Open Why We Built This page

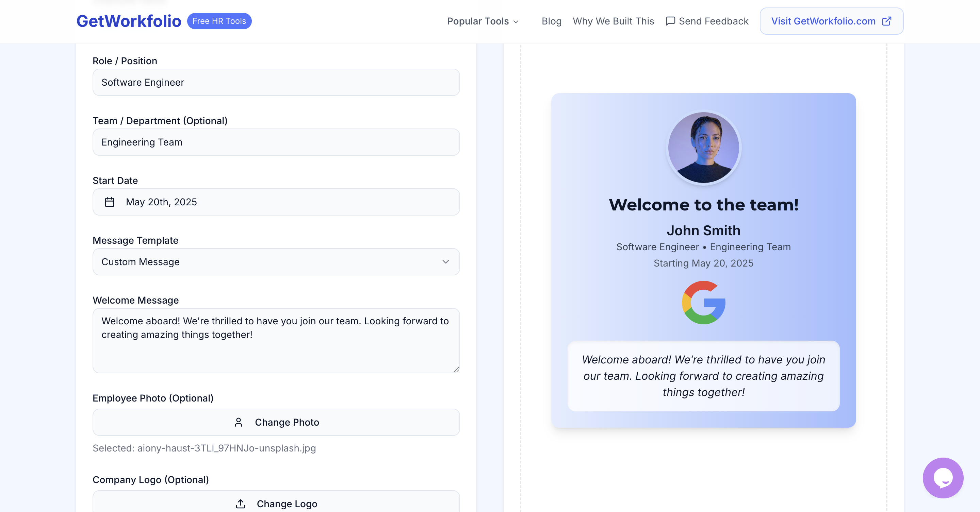point(613,21)
